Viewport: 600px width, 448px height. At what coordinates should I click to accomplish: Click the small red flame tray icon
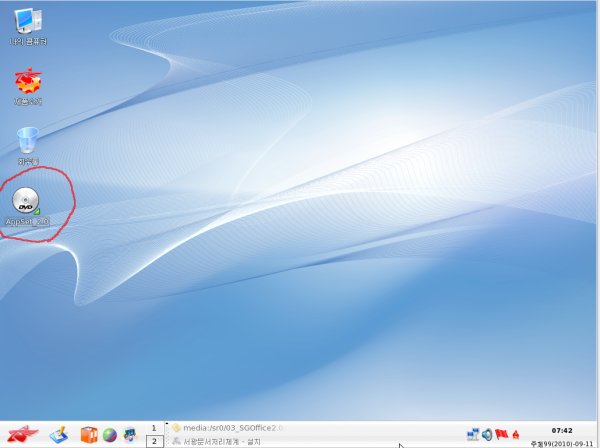[x=516, y=435]
